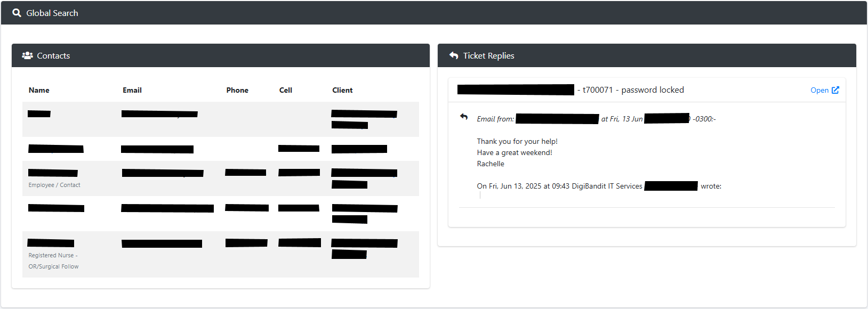Viewport: 868px width, 309px height.
Task: Click the Ticket Replies panel heading
Action: pos(488,55)
